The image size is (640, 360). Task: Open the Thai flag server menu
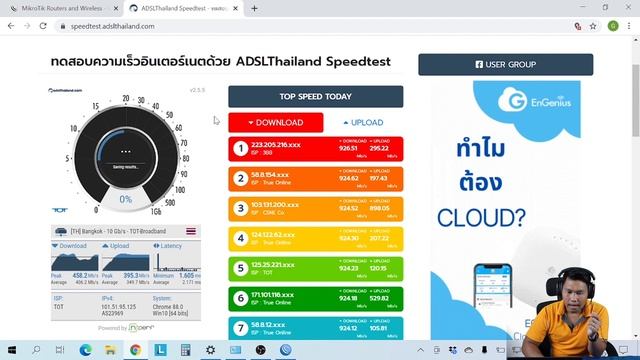tap(191, 231)
